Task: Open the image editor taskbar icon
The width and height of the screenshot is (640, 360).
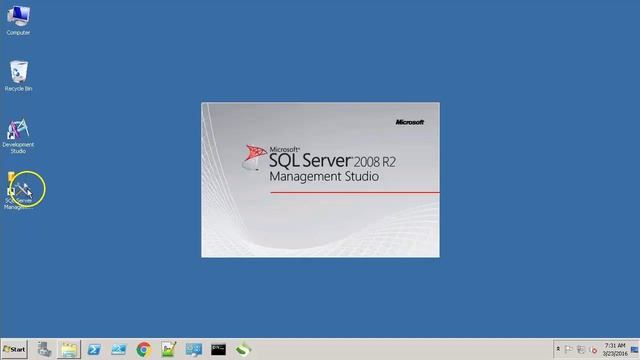Action: point(169,349)
